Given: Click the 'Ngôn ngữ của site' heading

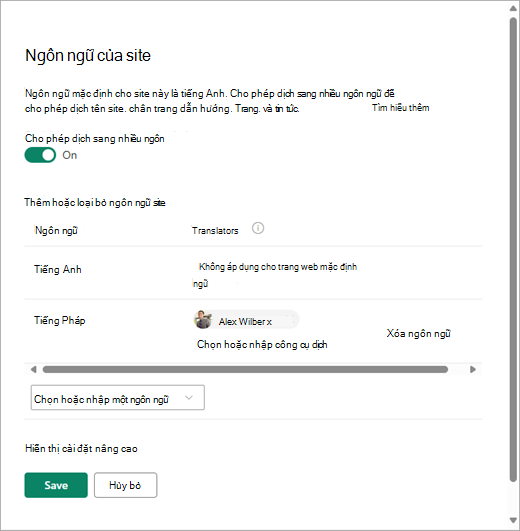Looking at the screenshot, I should [88, 55].
